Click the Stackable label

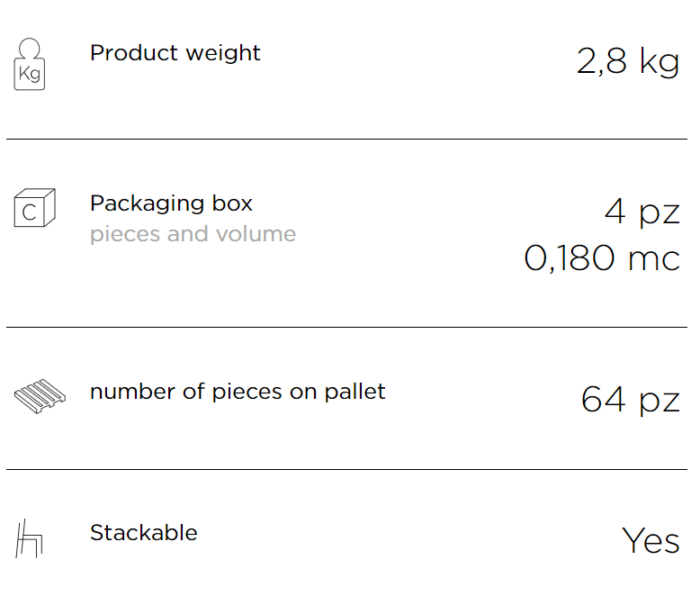pos(144,533)
